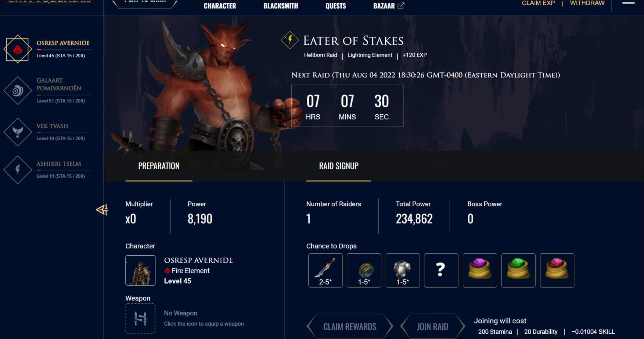This screenshot has height=339, width=644.
Task: Click the green dust pouch drop
Action: (x=518, y=270)
